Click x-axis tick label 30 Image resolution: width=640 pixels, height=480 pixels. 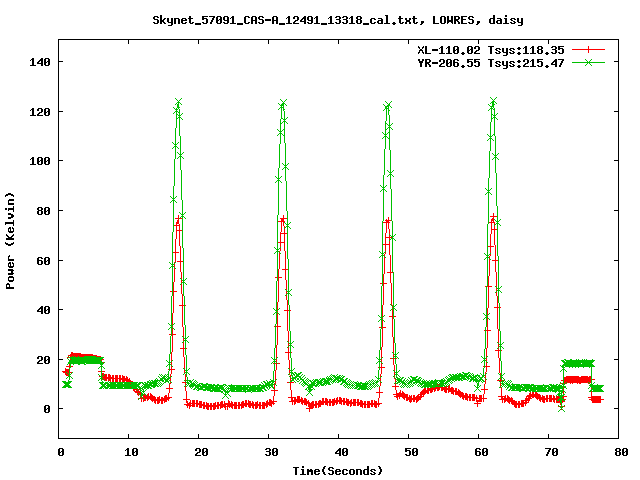point(271,452)
